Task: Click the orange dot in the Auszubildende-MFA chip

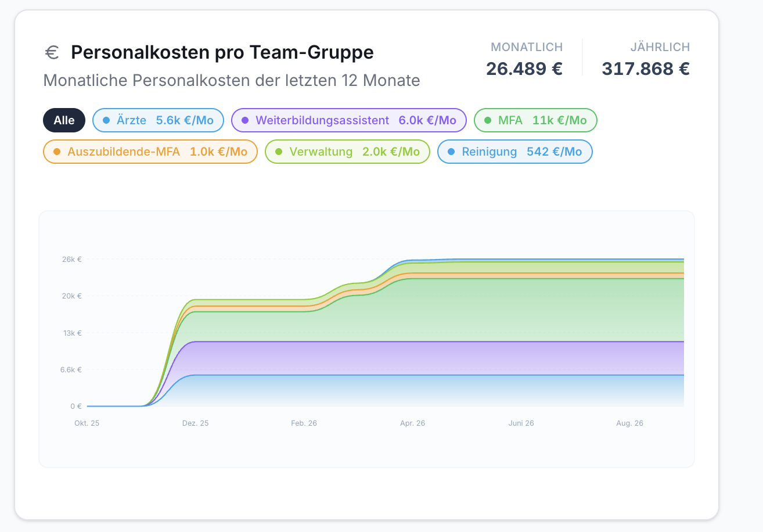Action: coord(57,152)
